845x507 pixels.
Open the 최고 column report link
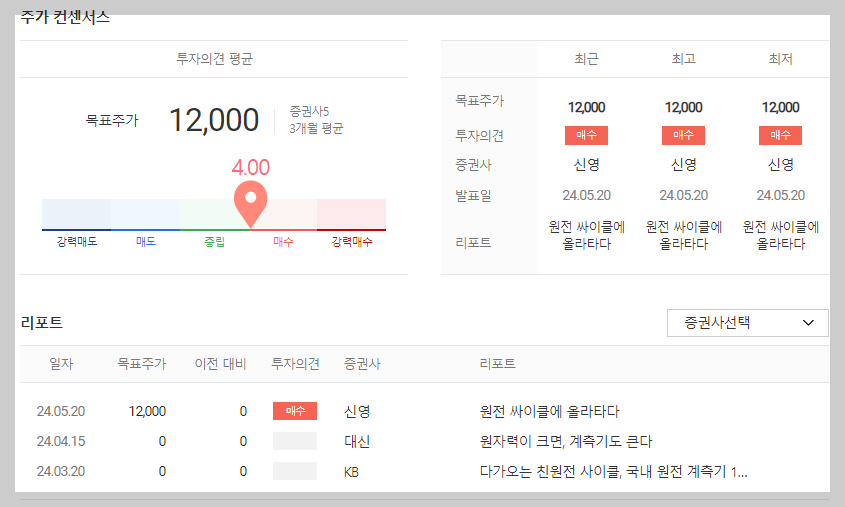(684, 235)
